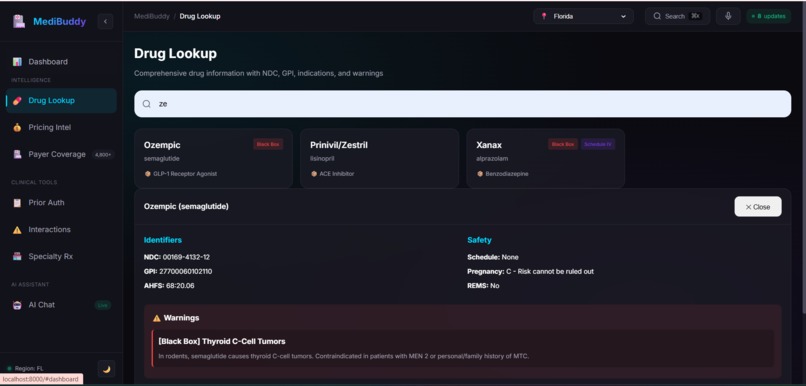Focus the drug search field containing "ze"

point(463,104)
